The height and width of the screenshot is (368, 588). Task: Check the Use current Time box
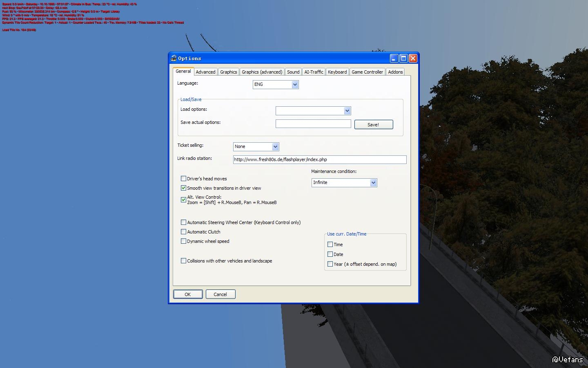330,245
